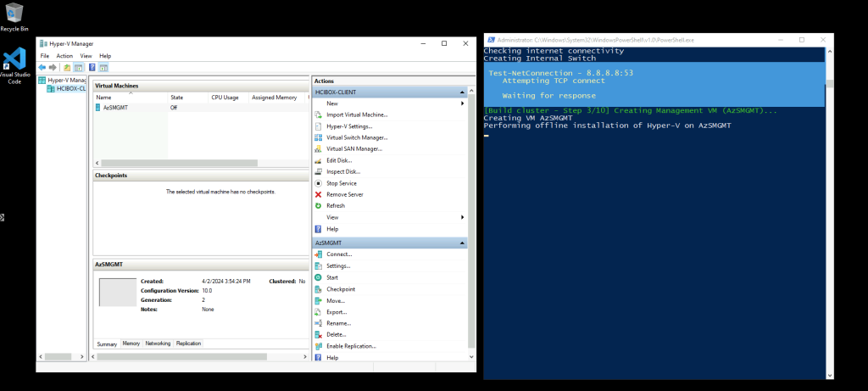Click the Delete icon in the Actions pane

(x=319, y=334)
